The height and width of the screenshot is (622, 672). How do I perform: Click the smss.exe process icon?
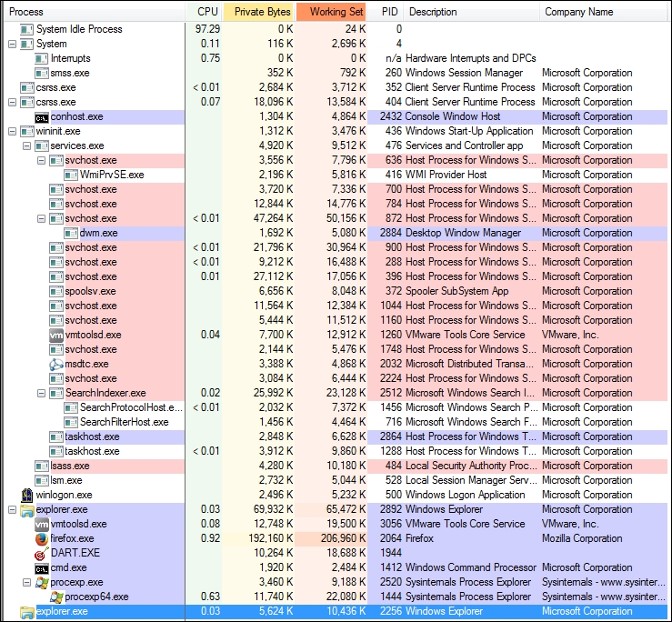(42, 74)
